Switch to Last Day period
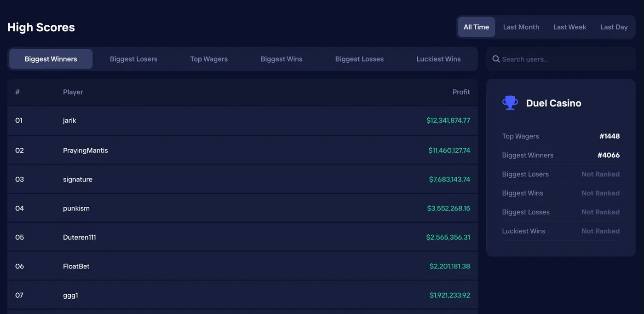The width and height of the screenshot is (644, 314). click(614, 27)
